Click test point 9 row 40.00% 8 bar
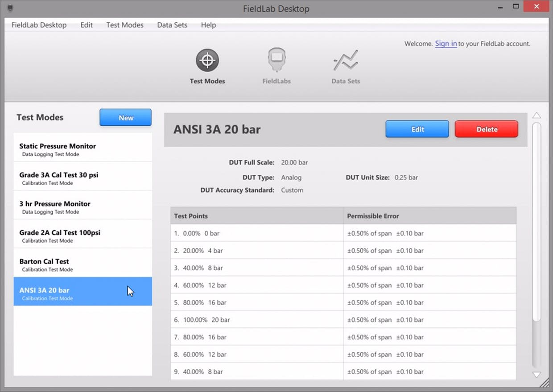The width and height of the screenshot is (553, 392). coord(257,371)
